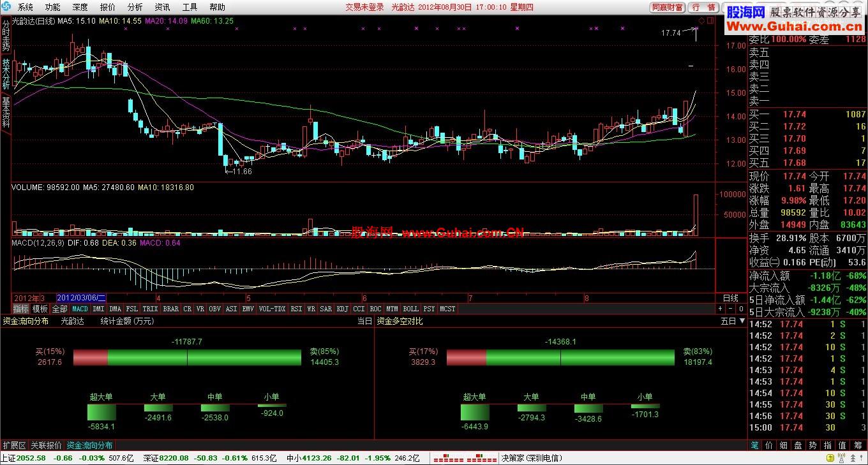Select the KDJ indicator tab
The height and width of the screenshot is (465, 868).
(343, 309)
